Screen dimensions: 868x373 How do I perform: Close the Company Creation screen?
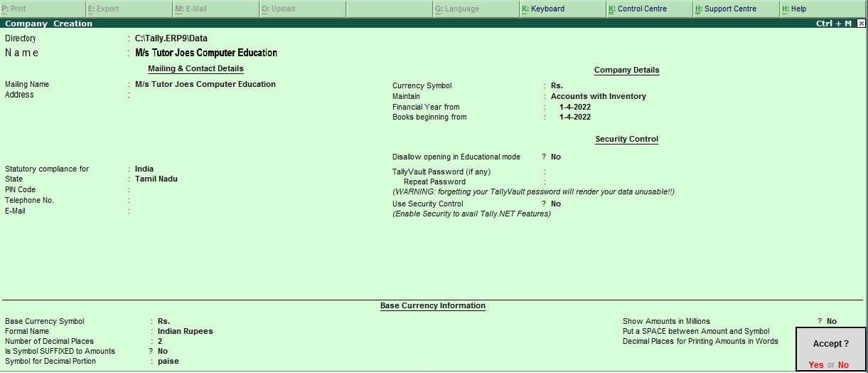point(861,23)
